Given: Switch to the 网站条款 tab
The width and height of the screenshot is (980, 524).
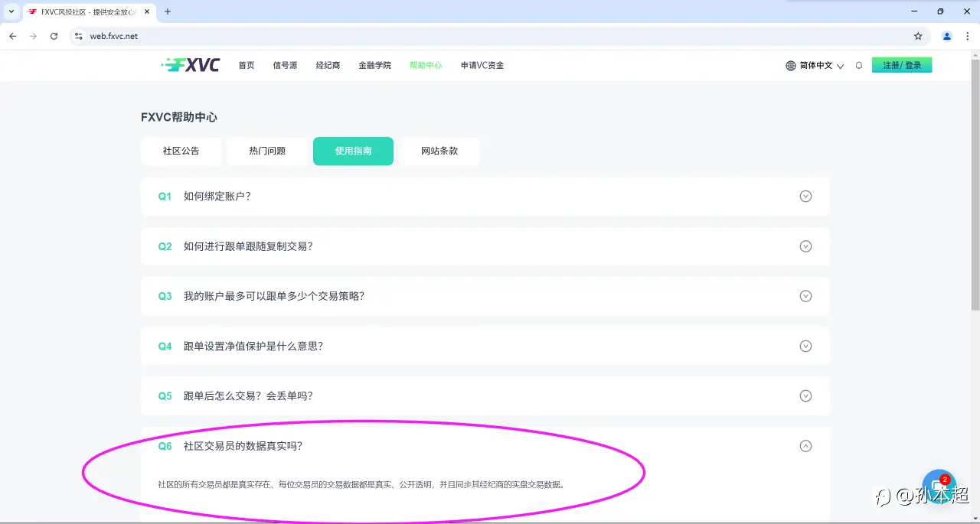Looking at the screenshot, I should [439, 151].
